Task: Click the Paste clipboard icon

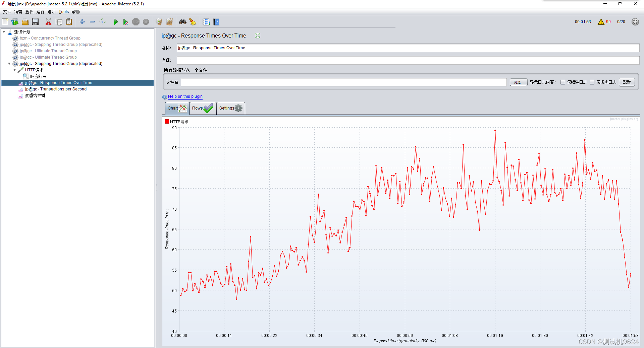Action: pos(69,22)
